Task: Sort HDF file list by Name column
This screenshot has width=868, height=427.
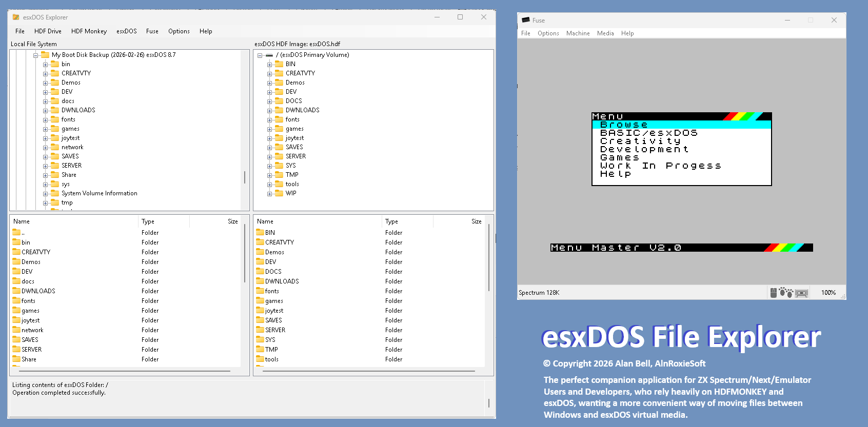Action: [318, 221]
